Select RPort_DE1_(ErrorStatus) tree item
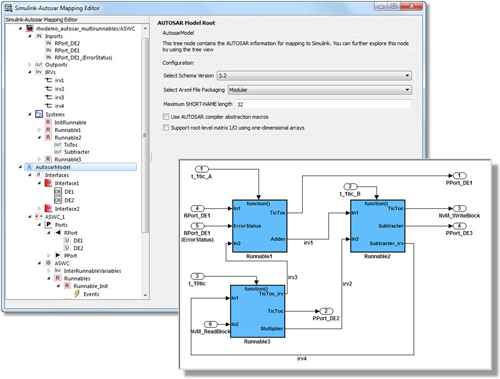Viewport: 500px width, 379px height. coord(83,58)
